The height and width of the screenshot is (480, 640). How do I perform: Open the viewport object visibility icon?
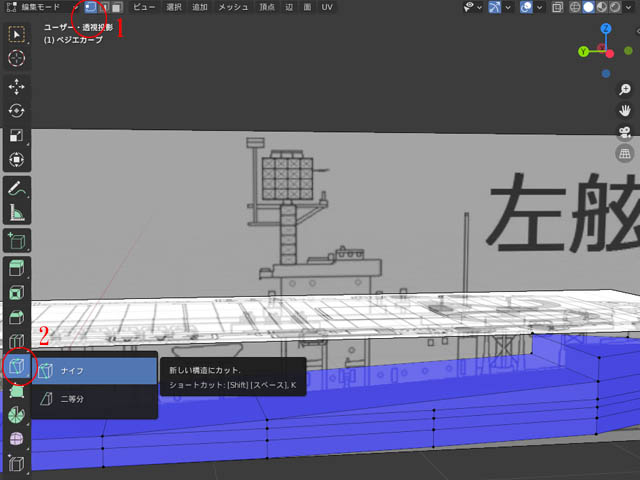coord(469,7)
